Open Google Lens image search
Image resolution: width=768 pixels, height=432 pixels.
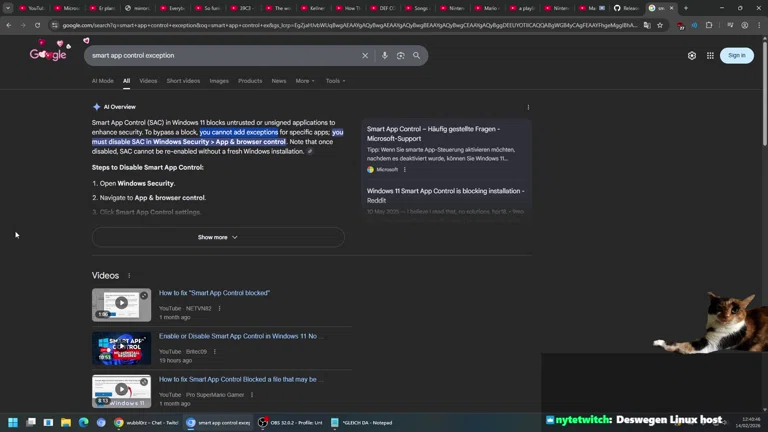400,56
